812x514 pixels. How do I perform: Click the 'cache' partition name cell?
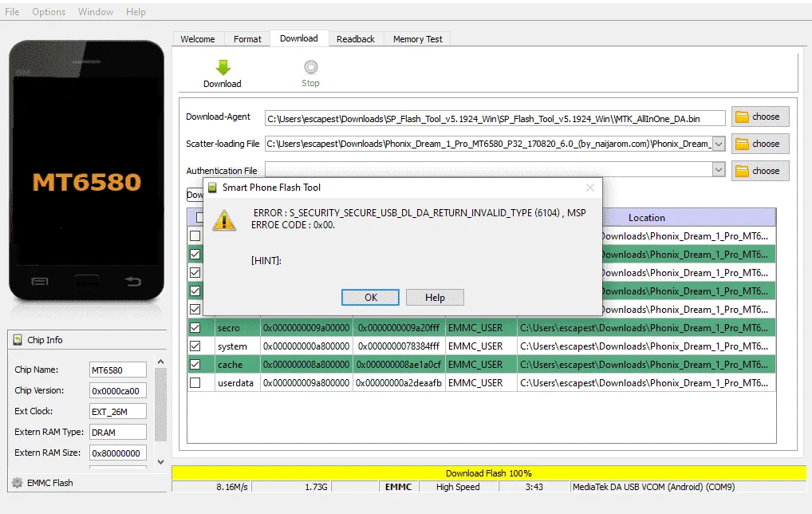(237, 365)
